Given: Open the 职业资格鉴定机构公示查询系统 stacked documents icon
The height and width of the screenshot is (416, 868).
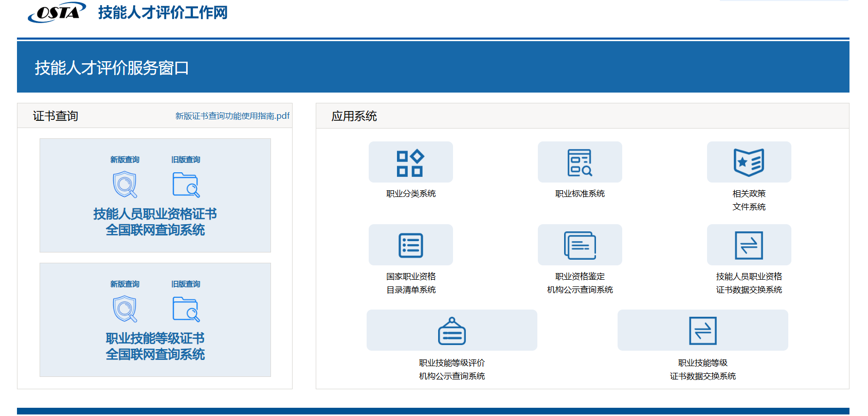Looking at the screenshot, I should point(580,245).
